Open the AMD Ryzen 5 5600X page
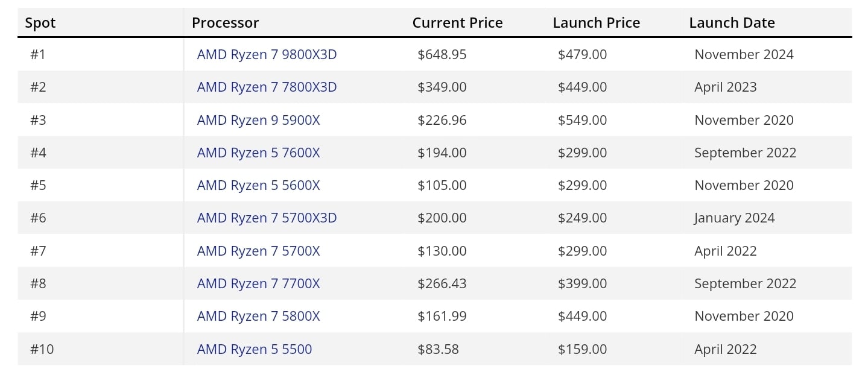 pyautogui.click(x=258, y=185)
